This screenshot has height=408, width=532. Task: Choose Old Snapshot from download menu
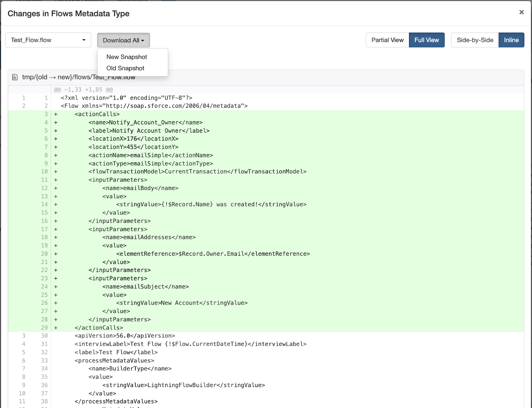tap(125, 68)
